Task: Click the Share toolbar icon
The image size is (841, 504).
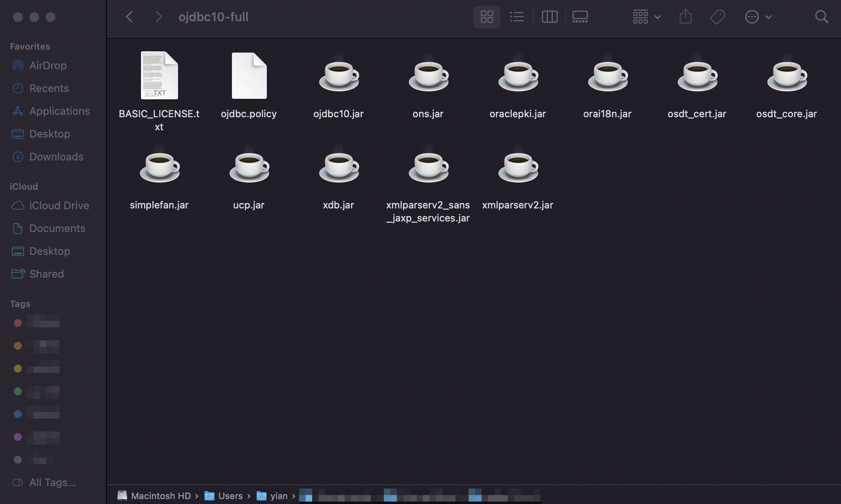Action: click(685, 17)
